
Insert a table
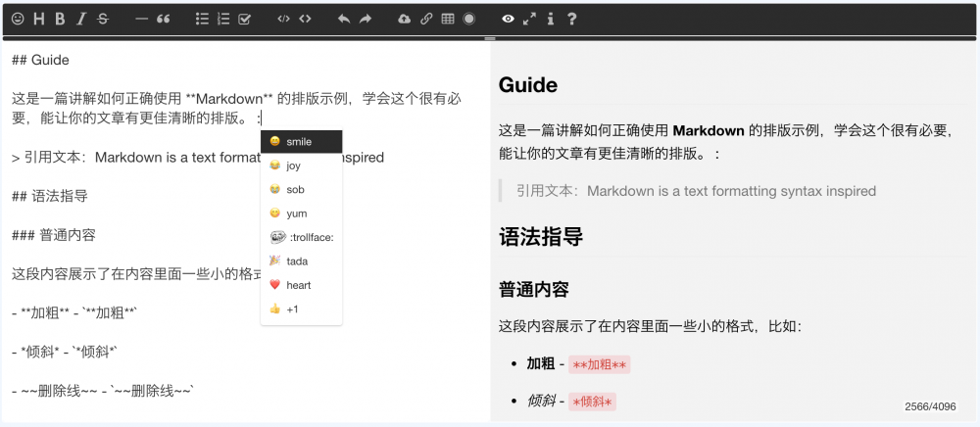(448, 19)
